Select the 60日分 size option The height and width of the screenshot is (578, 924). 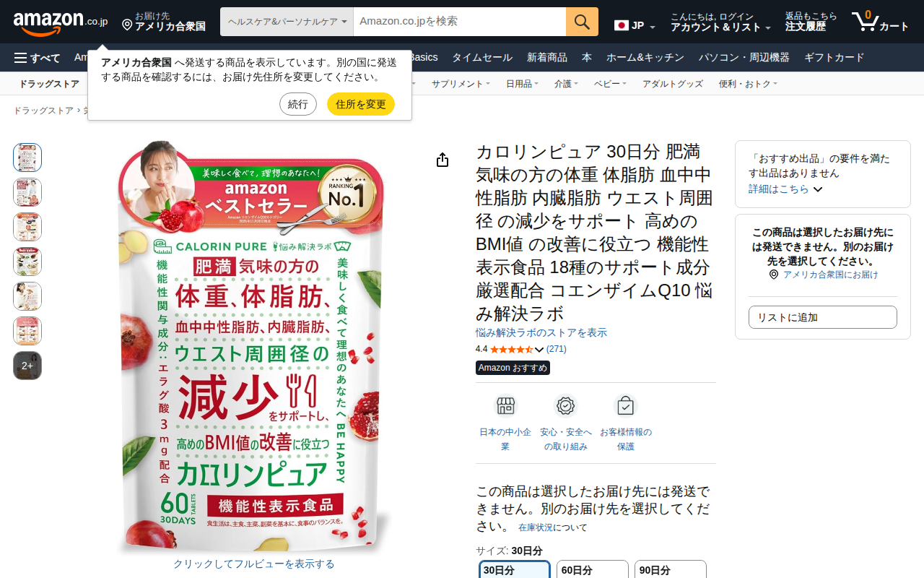click(x=592, y=569)
